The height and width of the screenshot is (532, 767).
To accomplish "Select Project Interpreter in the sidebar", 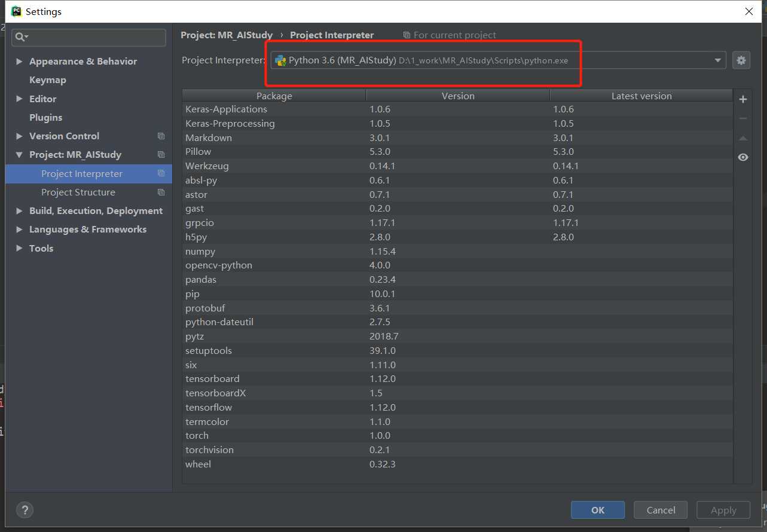I will (x=88, y=174).
